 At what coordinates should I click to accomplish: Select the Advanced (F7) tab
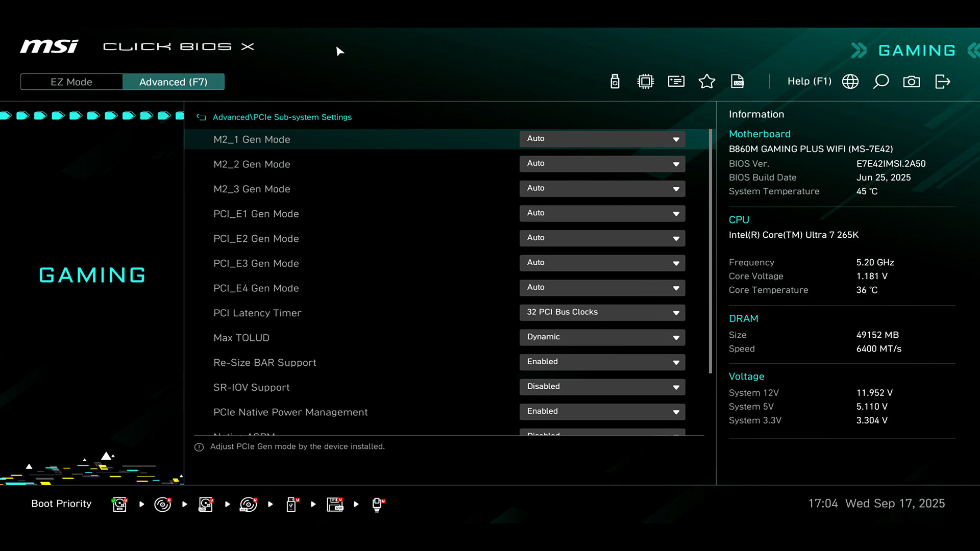click(x=173, y=82)
